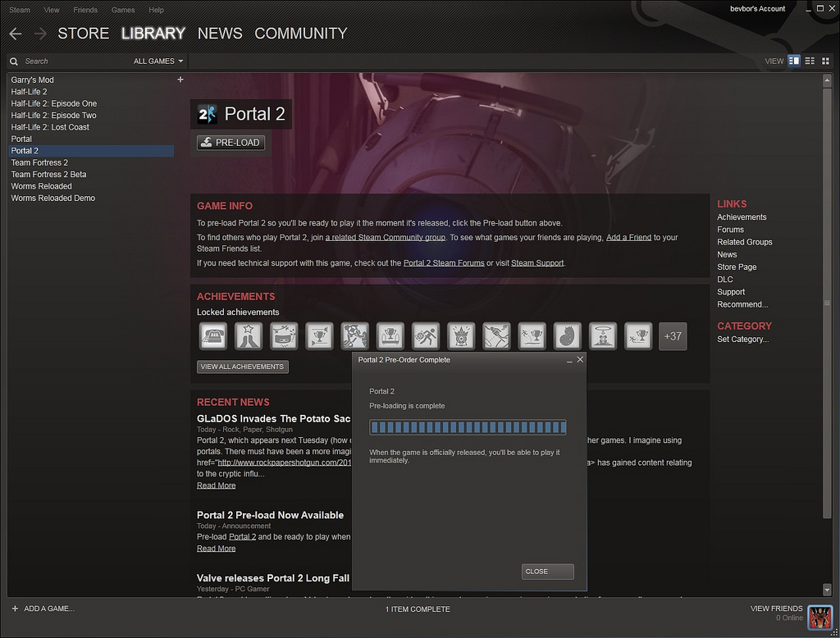Select Half-Life 2: Lost Coast
This screenshot has height=638, width=840.
[x=50, y=127]
